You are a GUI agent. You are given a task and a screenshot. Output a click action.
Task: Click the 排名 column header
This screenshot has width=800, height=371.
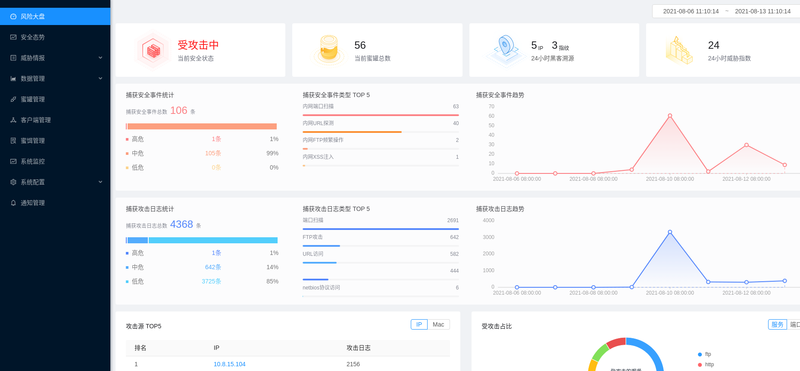tap(140, 348)
